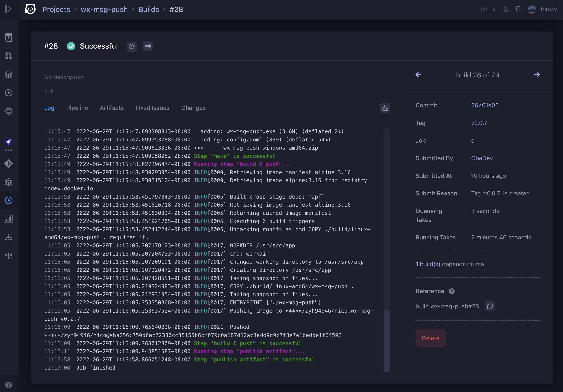Open the project Issues bug icon
Image resolution: width=563 pixels, height=392 pixels.
click(x=9, y=182)
